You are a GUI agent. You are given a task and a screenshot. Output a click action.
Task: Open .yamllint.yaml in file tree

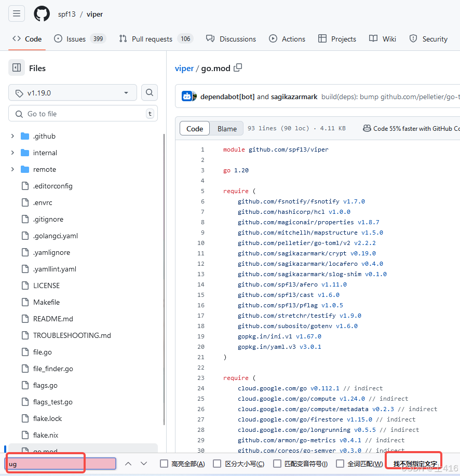click(55, 269)
